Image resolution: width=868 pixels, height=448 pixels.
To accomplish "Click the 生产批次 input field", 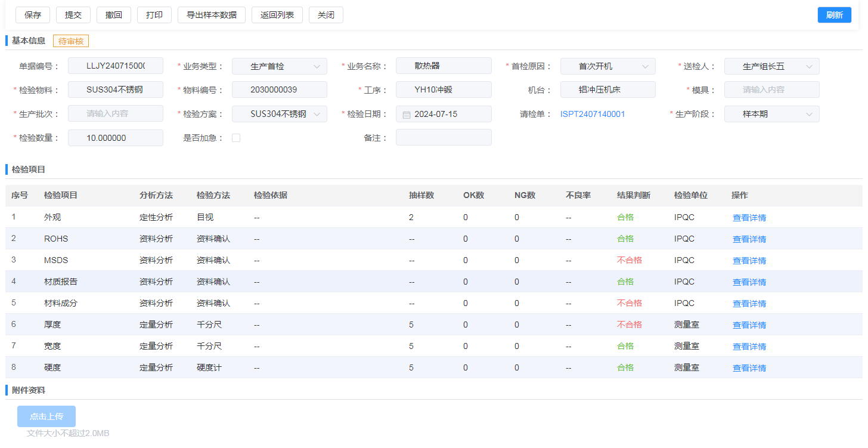I will [x=116, y=113].
